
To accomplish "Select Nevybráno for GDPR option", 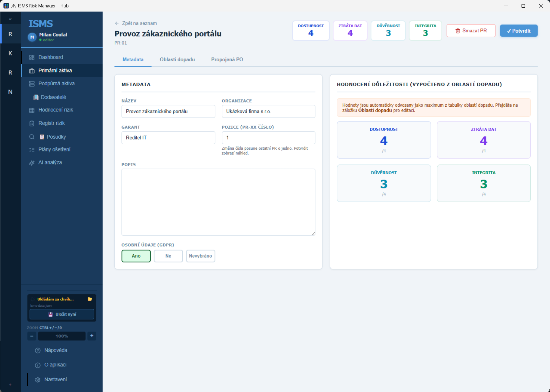I will [x=201, y=256].
